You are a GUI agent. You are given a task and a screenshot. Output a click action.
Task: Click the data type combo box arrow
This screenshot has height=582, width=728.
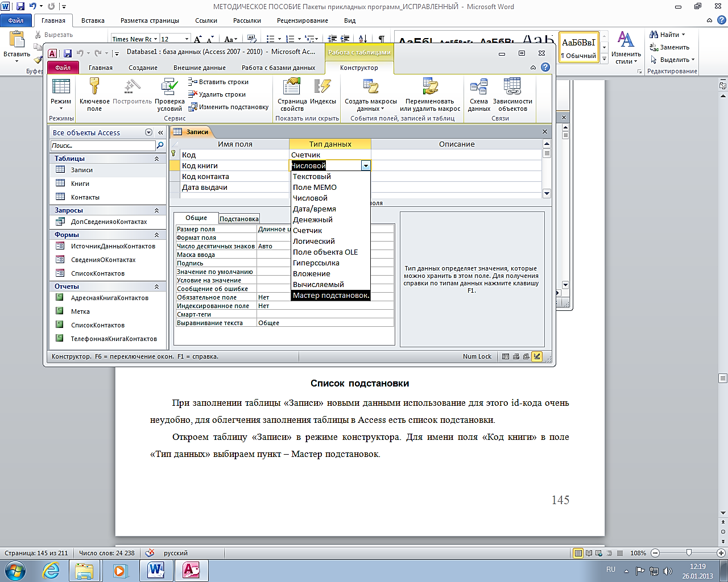coord(366,165)
